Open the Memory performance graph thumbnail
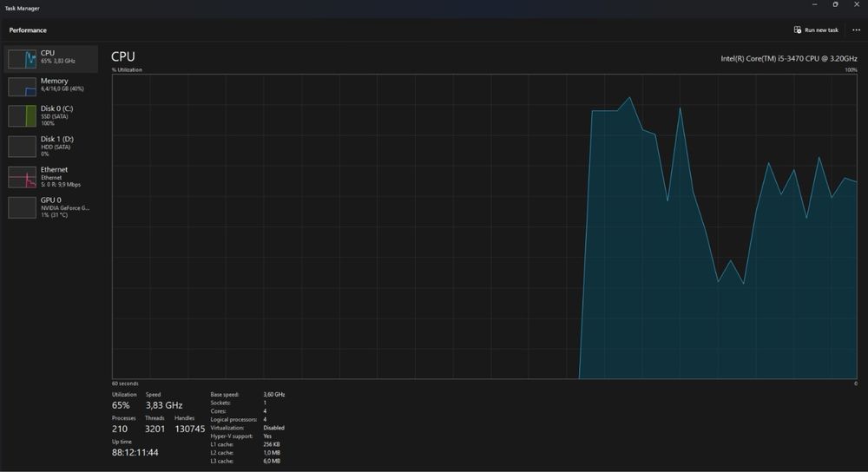868x472 pixels. [23, 87]
